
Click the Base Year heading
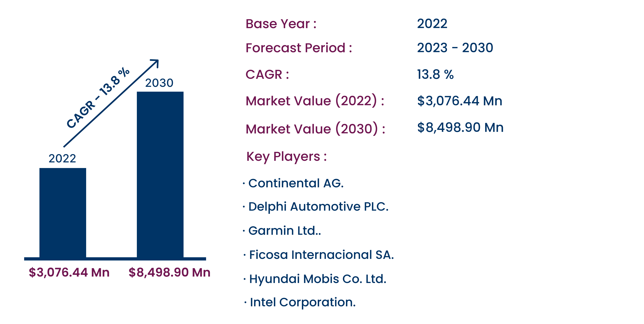tap(281, 24)
